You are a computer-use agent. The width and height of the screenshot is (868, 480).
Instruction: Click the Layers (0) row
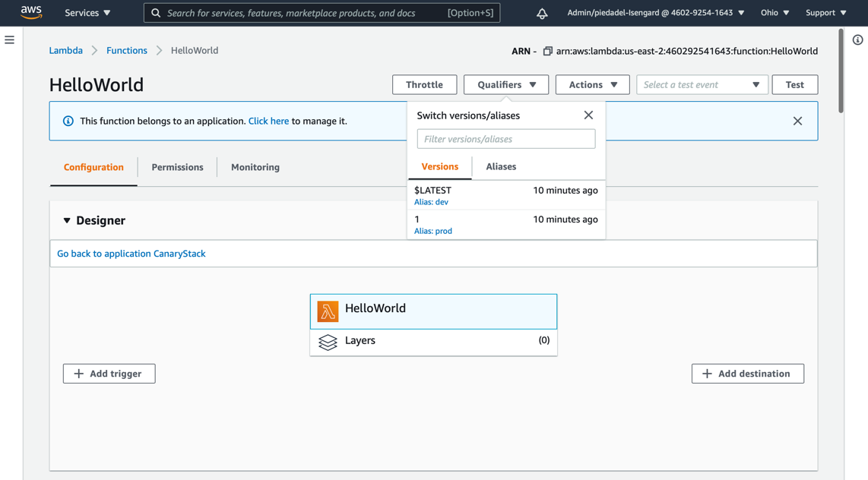click(433, 343)
